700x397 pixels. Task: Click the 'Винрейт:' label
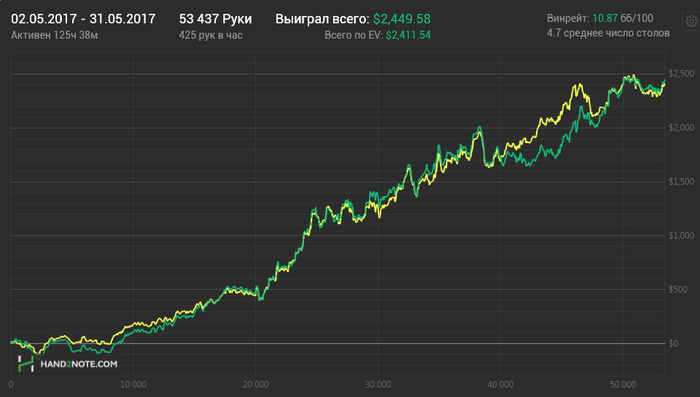568,18
